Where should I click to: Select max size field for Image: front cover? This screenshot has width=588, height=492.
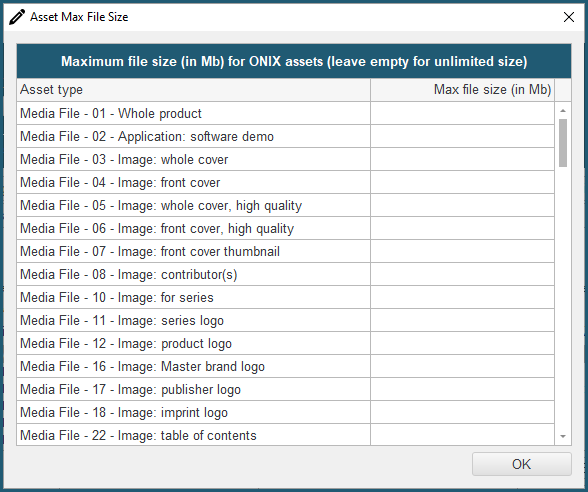[462, 182]
